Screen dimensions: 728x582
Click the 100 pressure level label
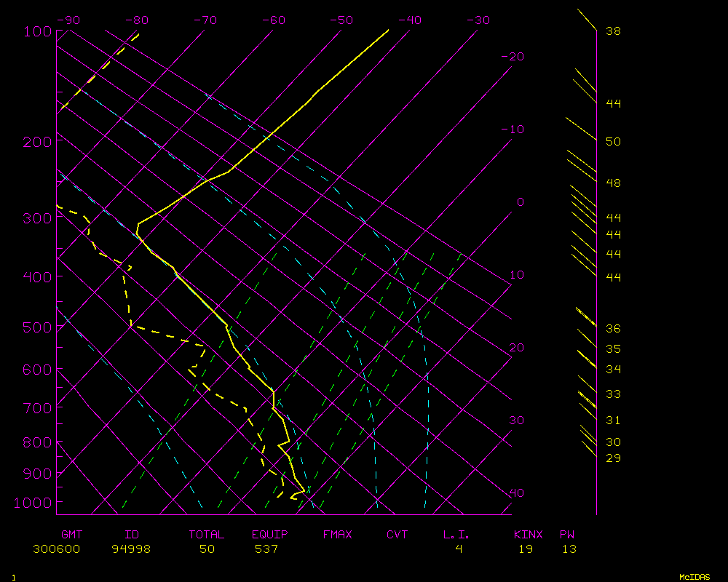point(36,31)
